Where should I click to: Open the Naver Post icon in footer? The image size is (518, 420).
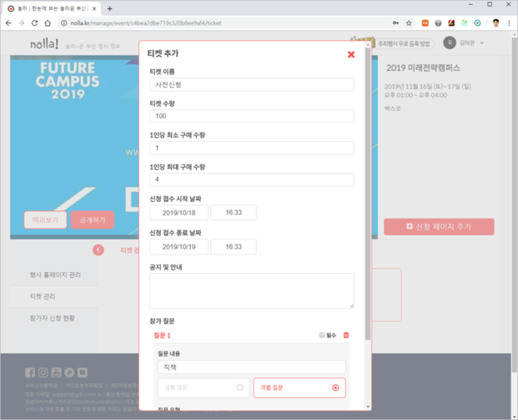click(x=69, y=372)
